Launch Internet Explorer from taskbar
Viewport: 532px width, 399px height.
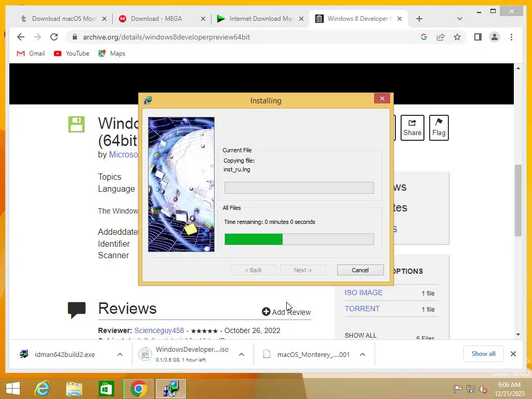tap(43, 389)
